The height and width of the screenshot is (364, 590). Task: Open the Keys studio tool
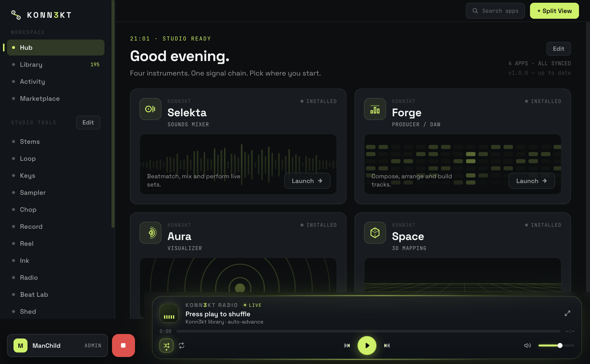56,175
